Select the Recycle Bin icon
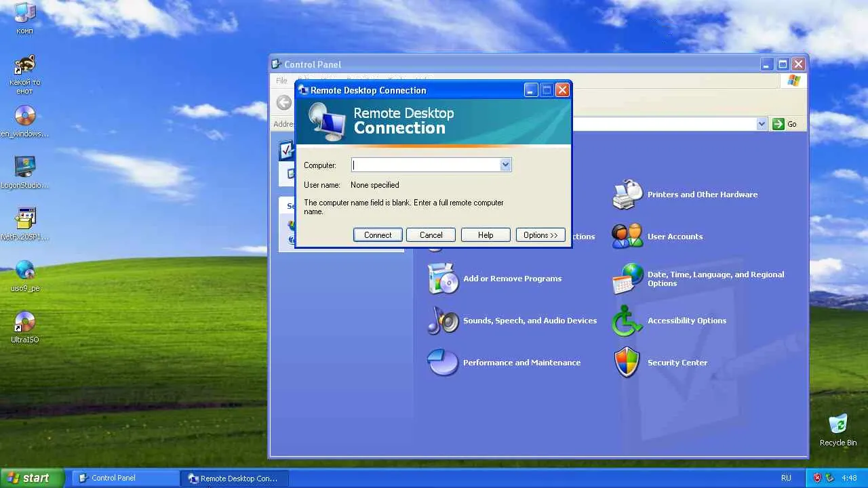Screen dimensions: 868x488 coord(838,424)
